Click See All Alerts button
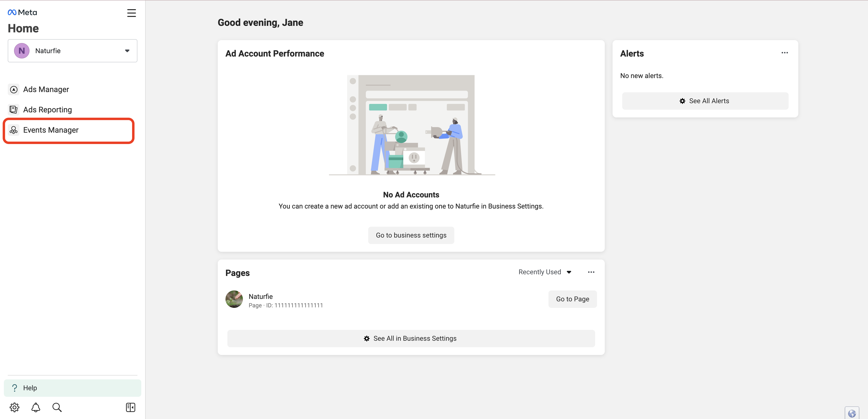This screenshot has height=419, width=868. pos(705,101)
